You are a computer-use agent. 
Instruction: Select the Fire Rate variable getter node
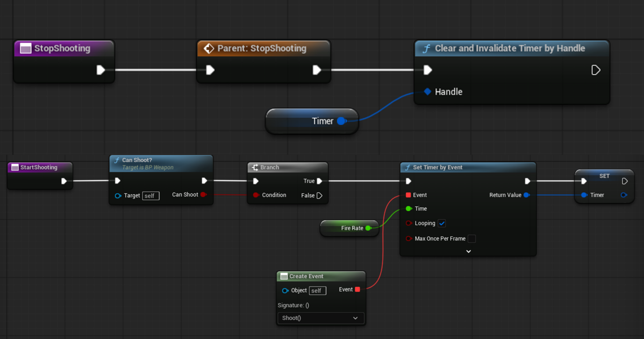point(349,228)
